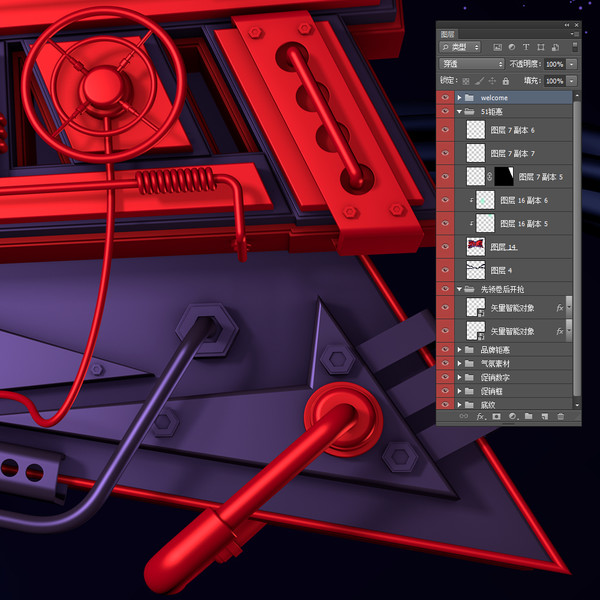Expand the 气氛素材 group
Viewport: 600px width, 600px height.
tap(459, 364)
